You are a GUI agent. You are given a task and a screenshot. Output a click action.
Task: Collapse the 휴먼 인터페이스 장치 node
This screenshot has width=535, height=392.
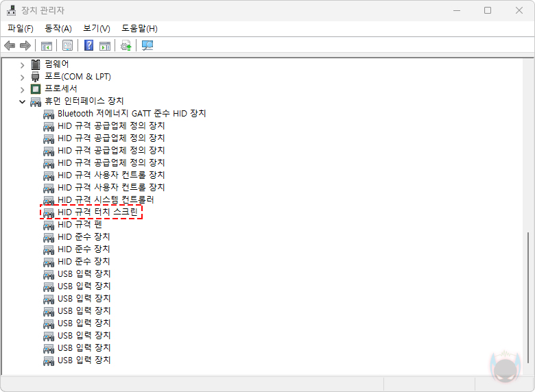pos(22,101)
